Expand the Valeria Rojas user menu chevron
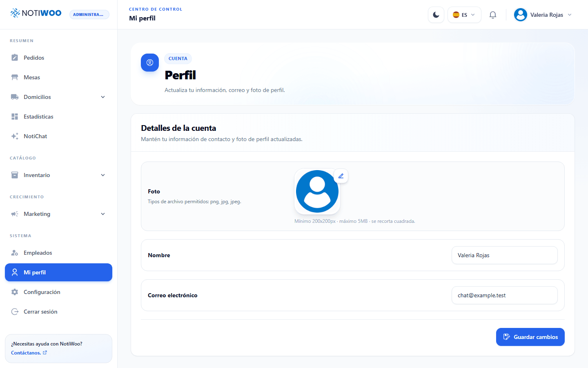The image size is (588, 368). pos(570,15)
